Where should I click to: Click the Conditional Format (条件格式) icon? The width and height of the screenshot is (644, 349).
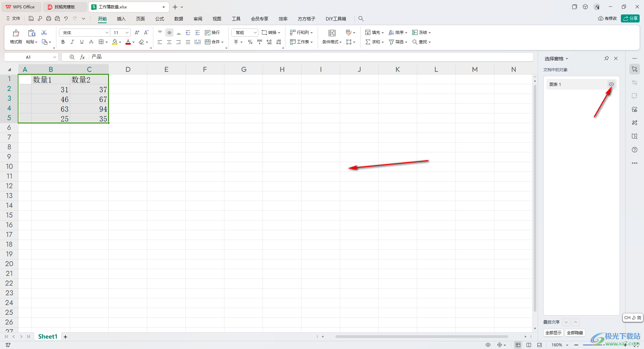tap(332, 33)
